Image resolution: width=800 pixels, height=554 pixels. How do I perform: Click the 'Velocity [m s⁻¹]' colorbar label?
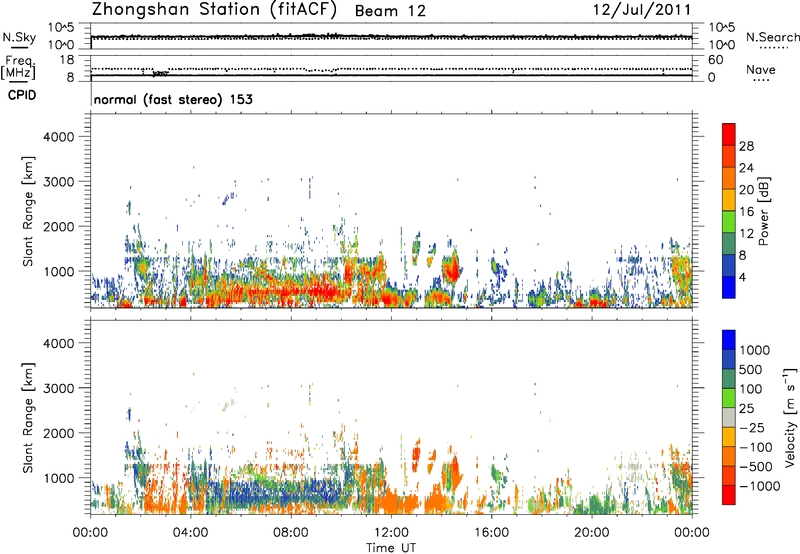click(790, 417)
